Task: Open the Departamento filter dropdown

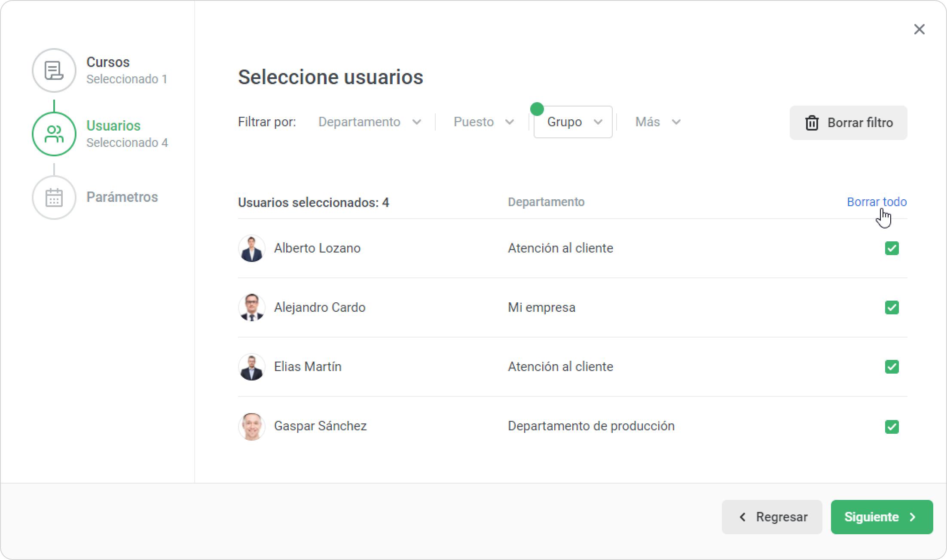Action: pos(369,122)
